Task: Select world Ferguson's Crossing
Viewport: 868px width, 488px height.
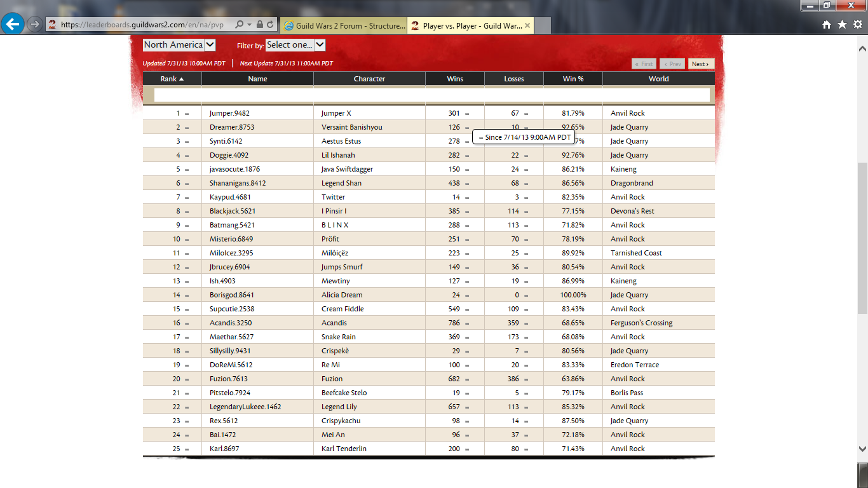Action: pos(641,323)
